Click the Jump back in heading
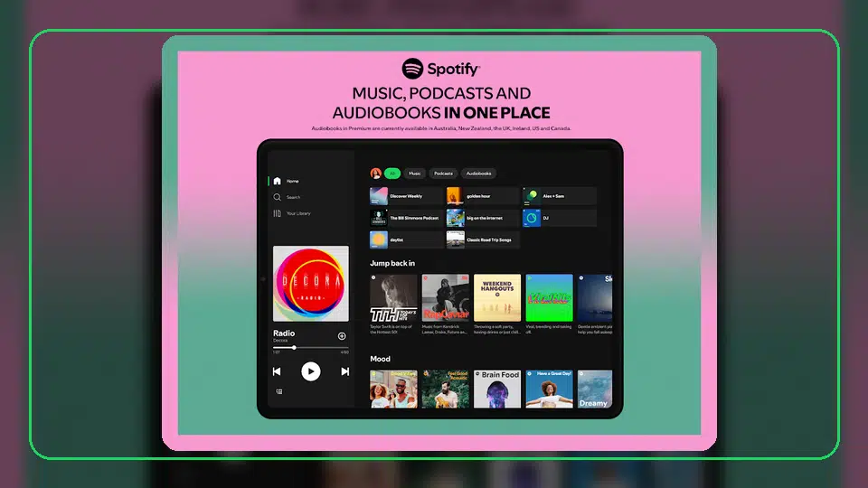 point(392,263)
